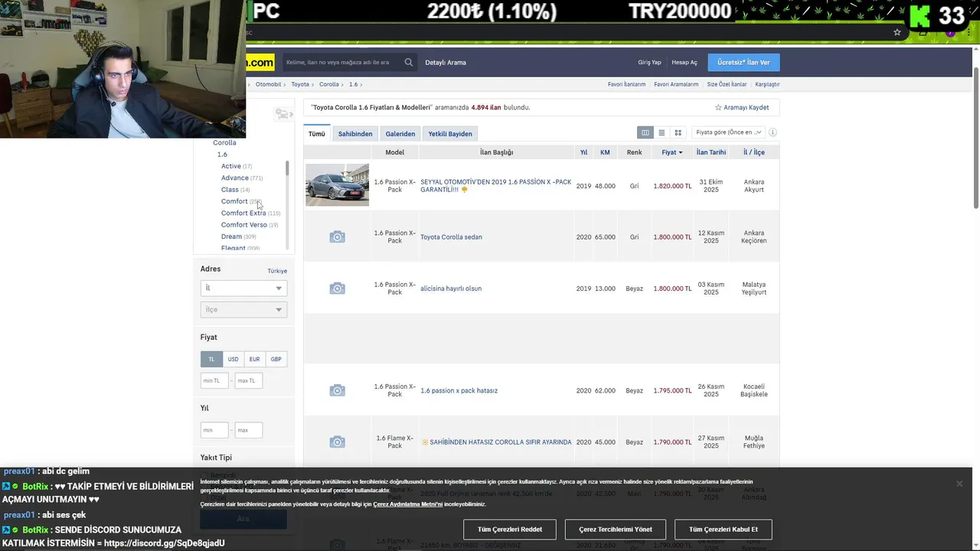
Task: Open Size Özel İlanlar link
Action: (727, 84)
